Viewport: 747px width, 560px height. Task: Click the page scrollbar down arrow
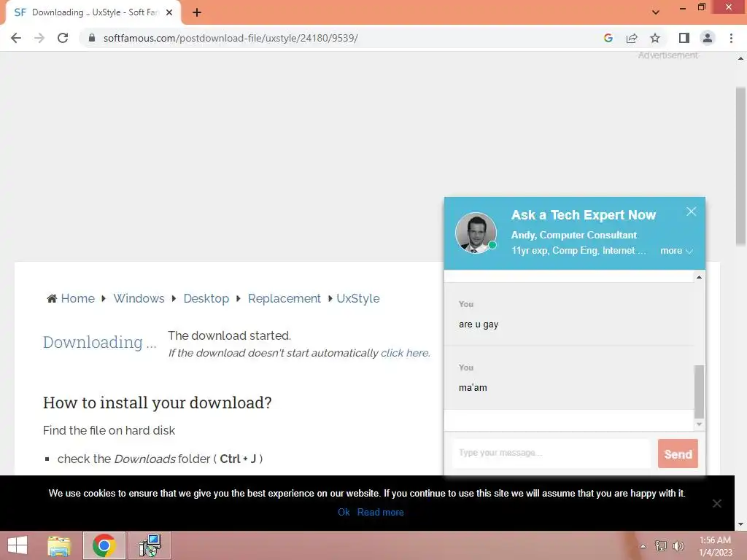tap(740, 524)
